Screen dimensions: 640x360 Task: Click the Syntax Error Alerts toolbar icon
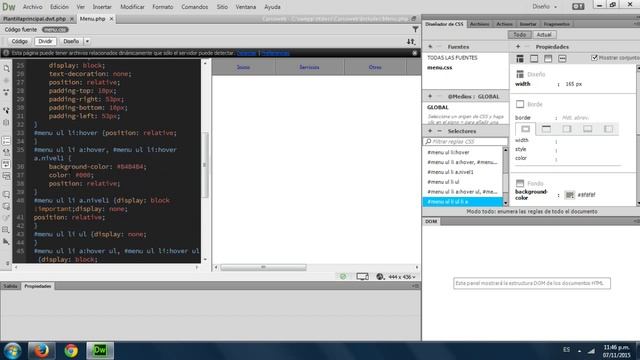6,176
